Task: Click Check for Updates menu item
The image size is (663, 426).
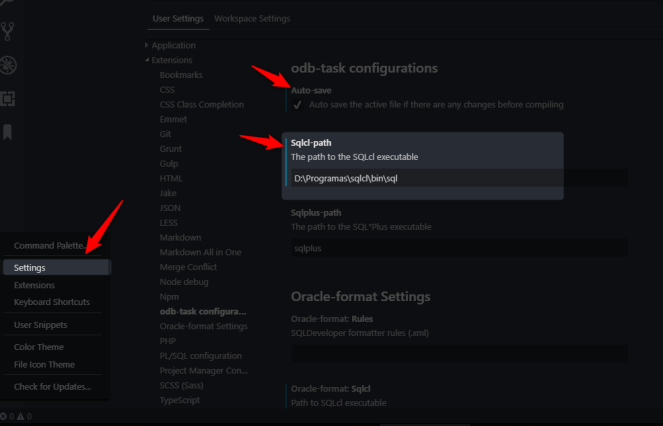Action: coord(52,386)
